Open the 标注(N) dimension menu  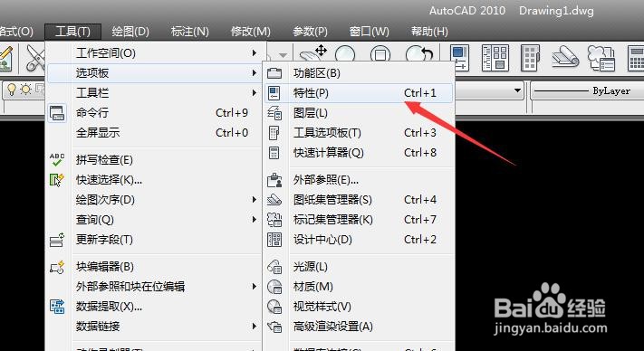(189, 32)
